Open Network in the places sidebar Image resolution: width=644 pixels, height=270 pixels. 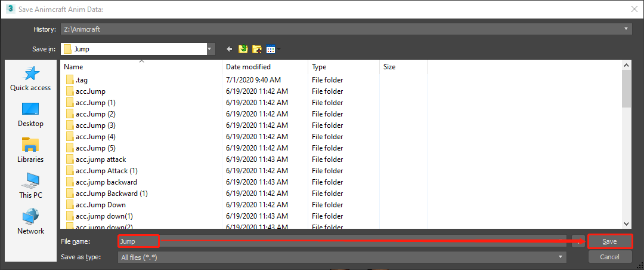click(30, 222)
